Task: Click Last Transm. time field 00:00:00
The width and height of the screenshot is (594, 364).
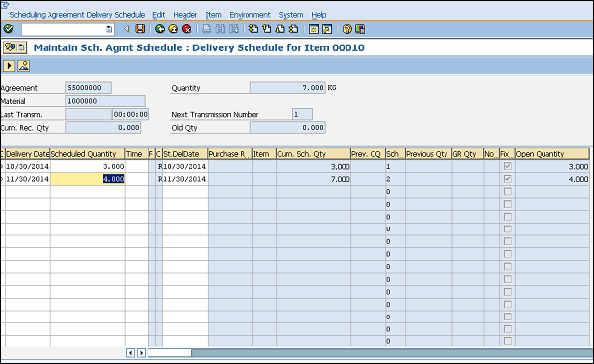Action: [131, 115]
